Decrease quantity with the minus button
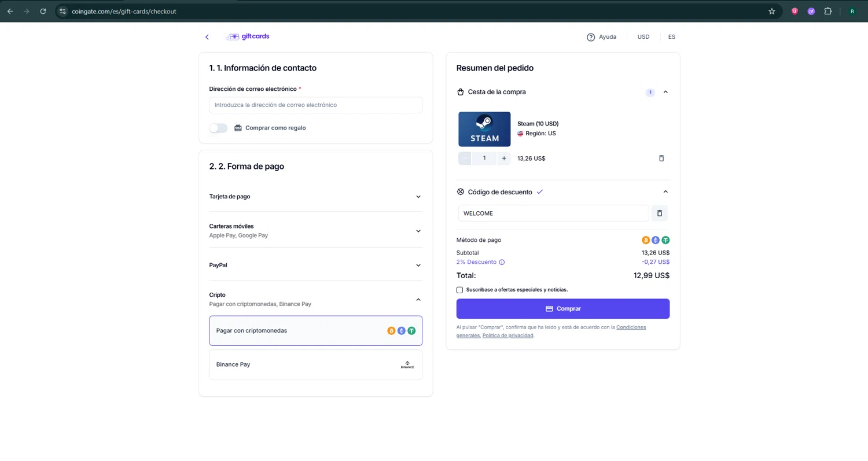 [x=465, y=158]
